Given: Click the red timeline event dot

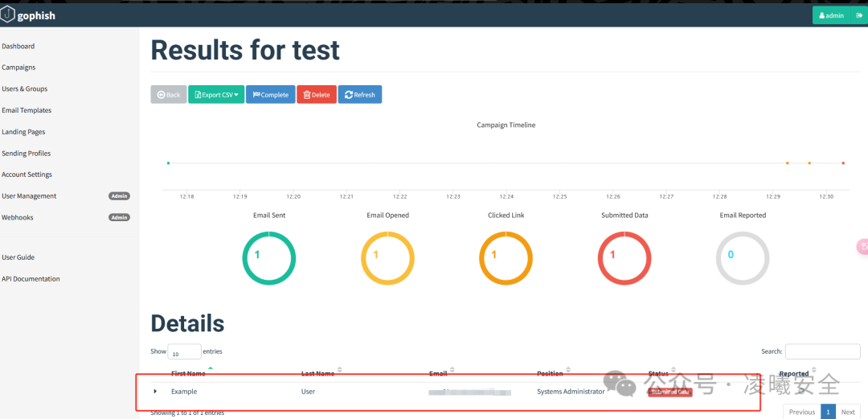Looking at the screenshot, I should (843, 163).
